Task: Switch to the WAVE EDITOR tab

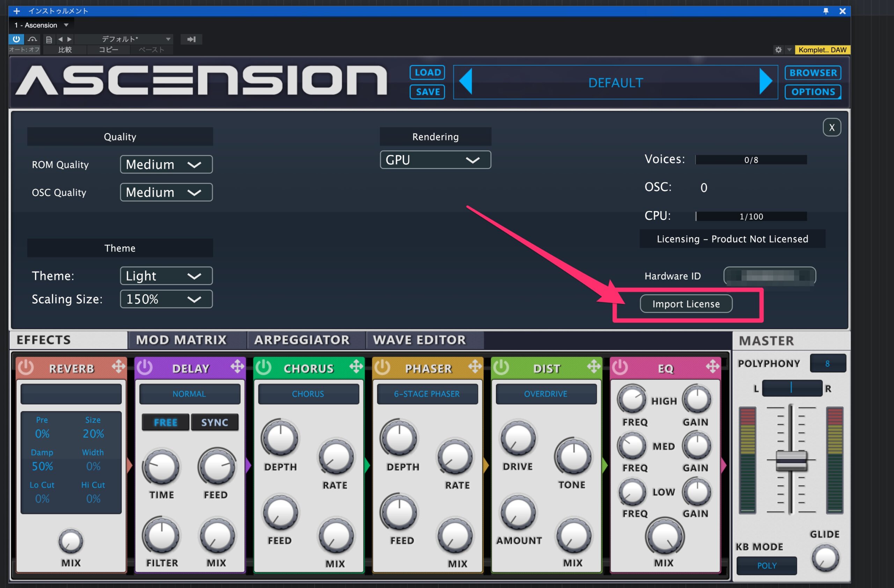Action: (419, 340)
